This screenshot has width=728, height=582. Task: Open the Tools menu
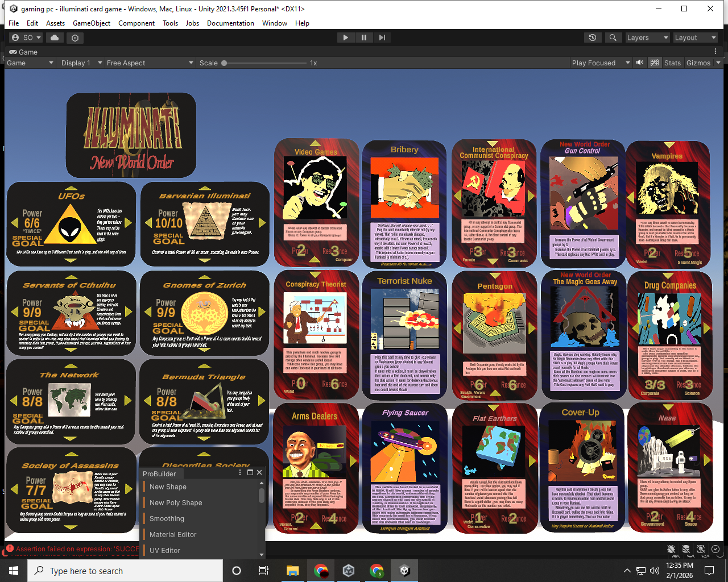click(x=170, y=23)
